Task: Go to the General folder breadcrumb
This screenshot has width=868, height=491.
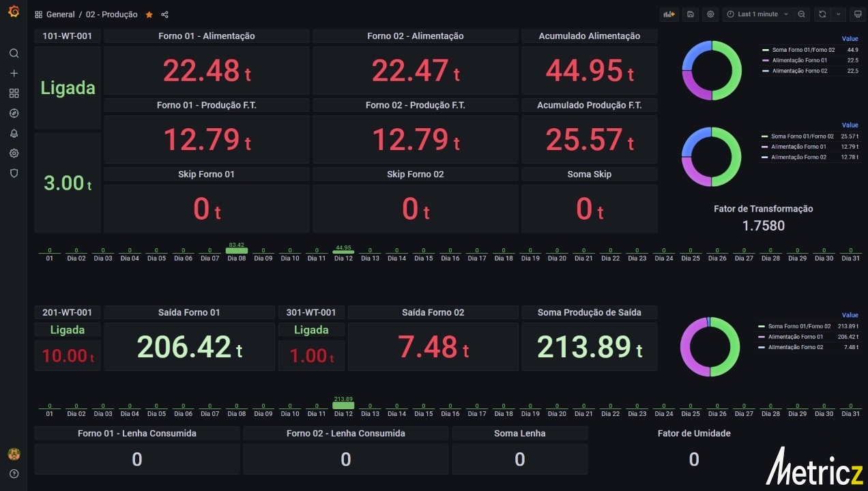Action: point(60,14)
